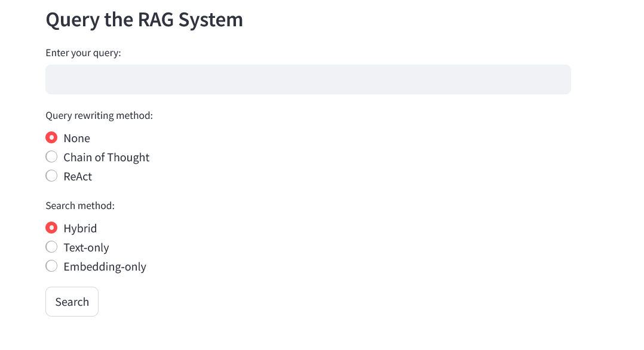Click the 'Embedding-only' option label text
Image resolution: width=644 pixels, height=350 pixels.
point(105,267)
